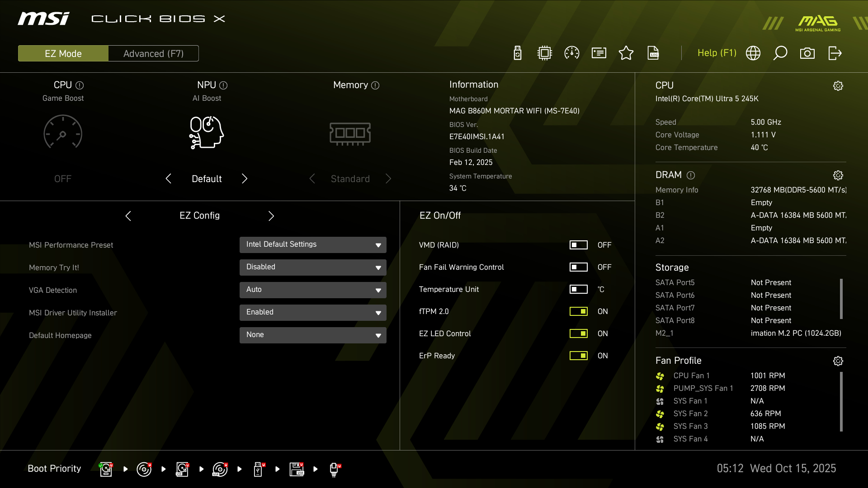Click the search magnifier icon
Screen dimensions: 868x488
point(780,53)
